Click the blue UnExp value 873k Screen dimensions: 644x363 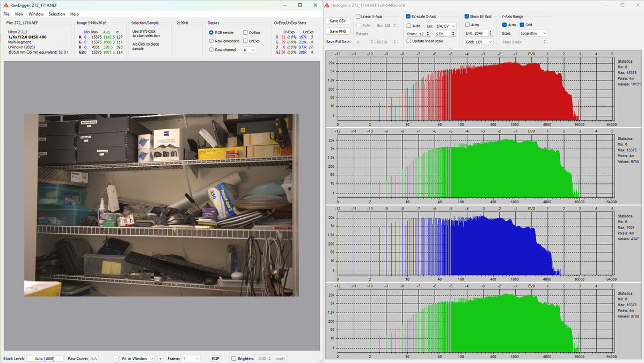(x=302, y=47)
